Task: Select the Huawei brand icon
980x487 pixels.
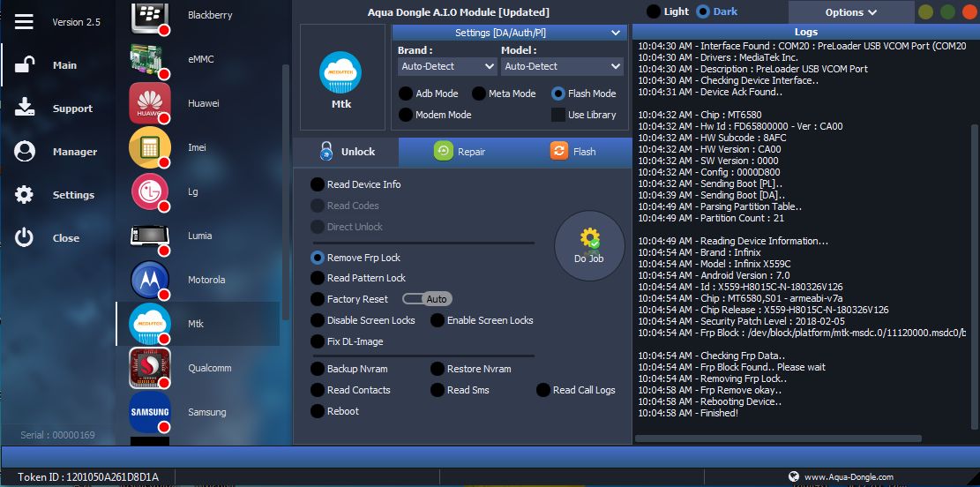Action: tap(150, 103)
